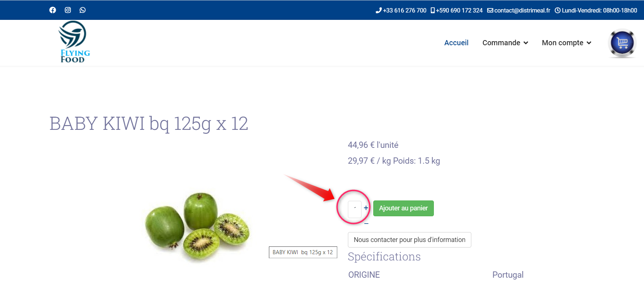Click Ajouter au panier button
Screen dimensions: 644x281
(x=403, y=208)
